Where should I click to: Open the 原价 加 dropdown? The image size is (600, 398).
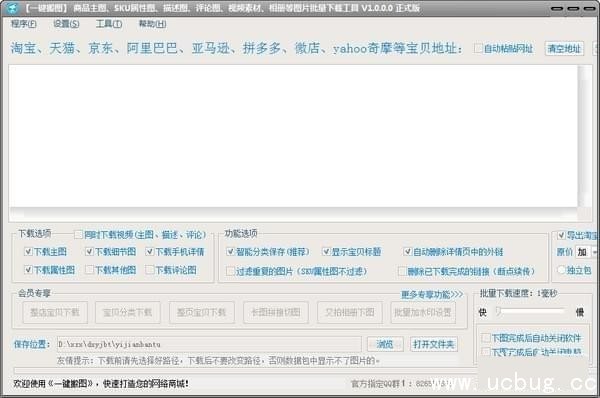click(587, 252)
